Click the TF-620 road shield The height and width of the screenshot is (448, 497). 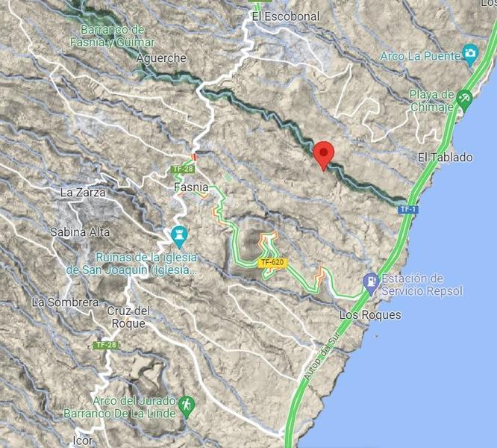272,263
